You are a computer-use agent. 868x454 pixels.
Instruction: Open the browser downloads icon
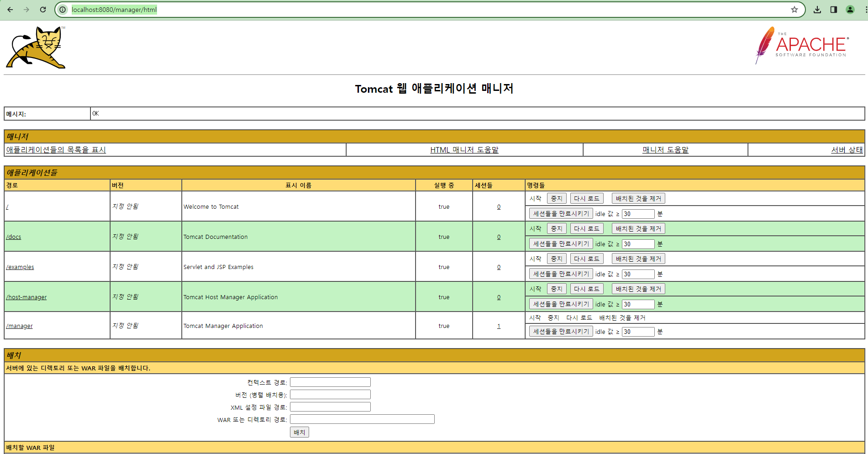point(817,10)
